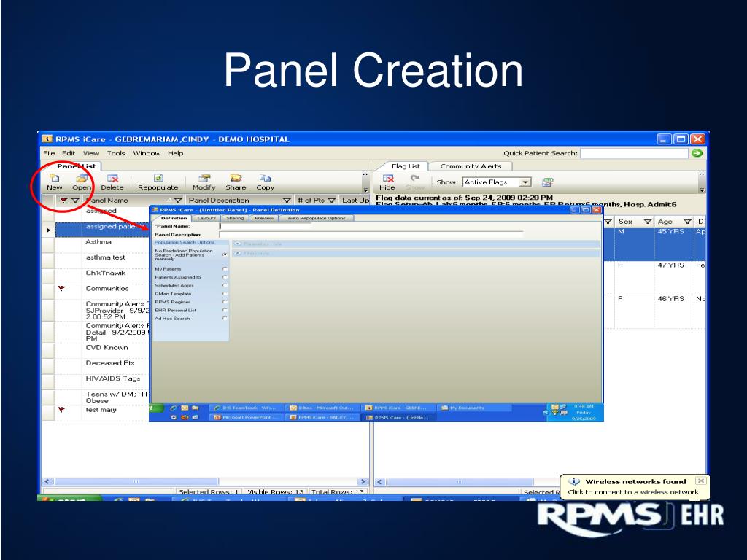Click wireless info icon in balloon

(x=574, y=481)
